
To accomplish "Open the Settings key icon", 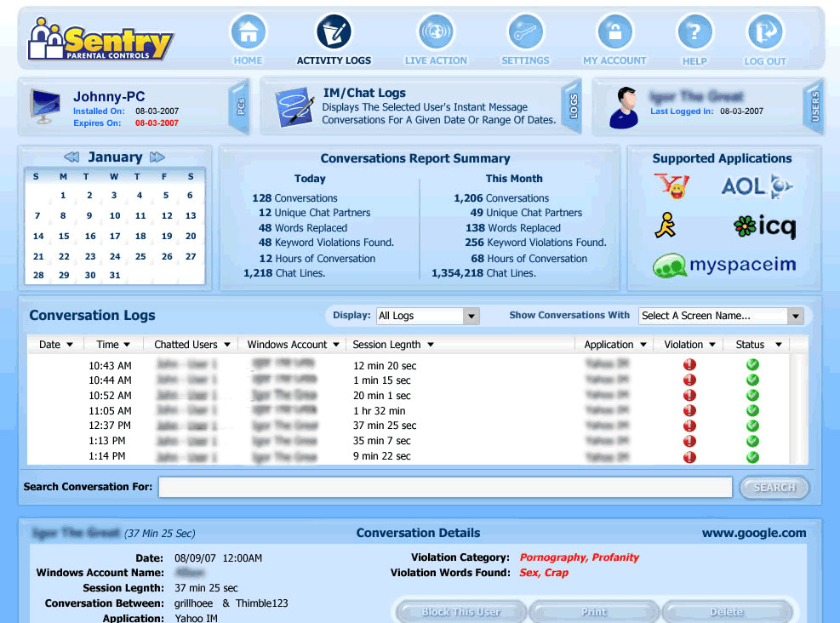I will (x=525, y=32).
